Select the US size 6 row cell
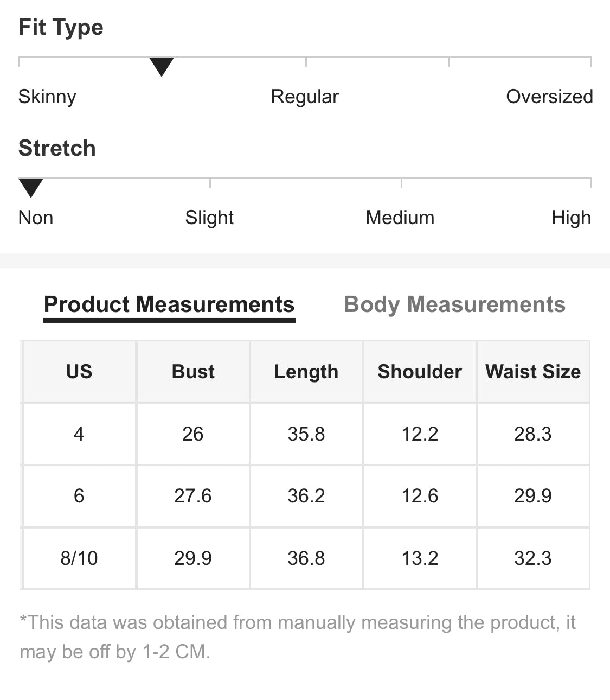 click(79, 496)
